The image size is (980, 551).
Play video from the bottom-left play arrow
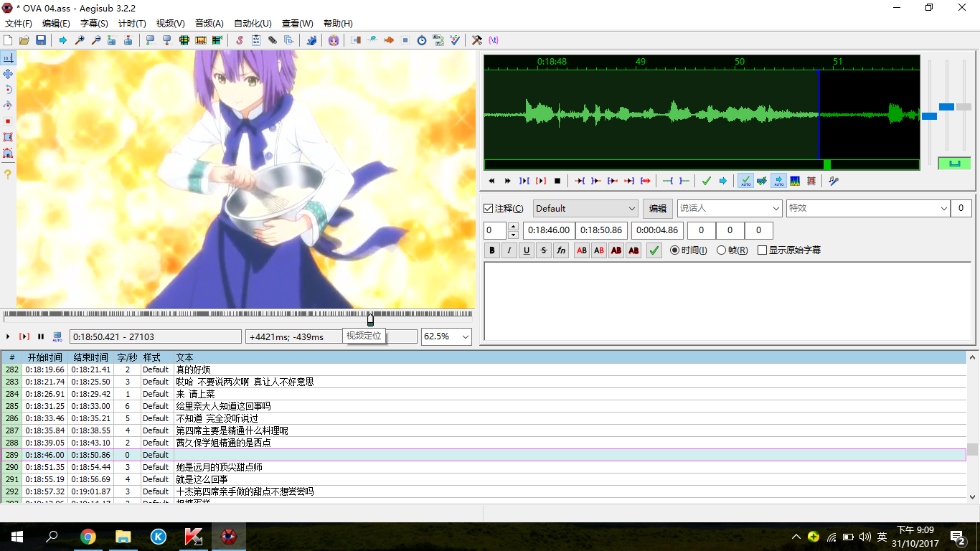8,336
